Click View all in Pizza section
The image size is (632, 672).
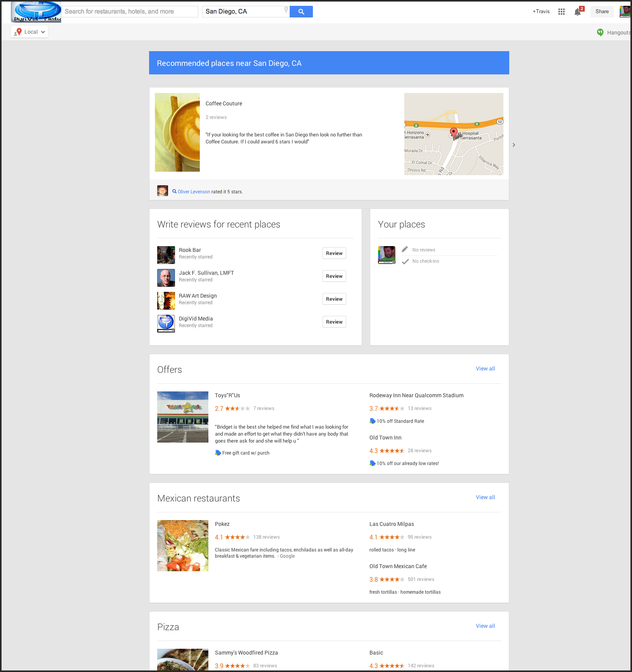[x=485, y=626]
